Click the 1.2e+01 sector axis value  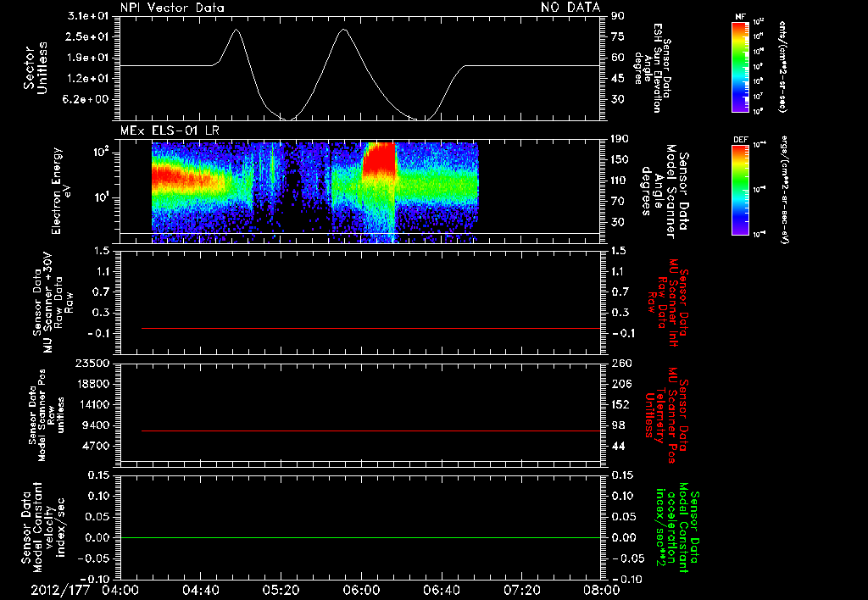[x=88, y=79]
